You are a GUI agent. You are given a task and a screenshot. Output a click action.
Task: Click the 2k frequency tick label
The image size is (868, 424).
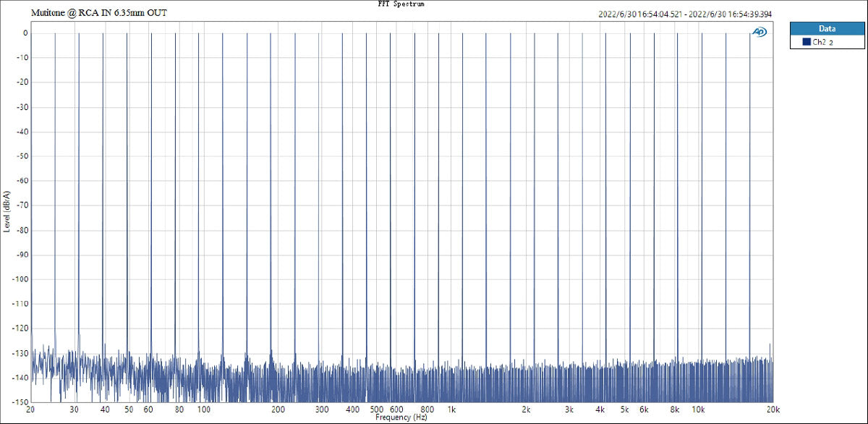[526, 410]
